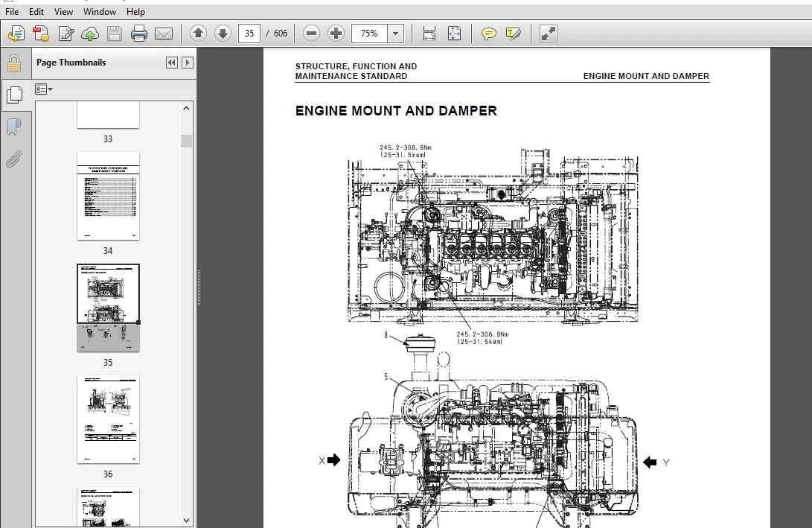The height and width of the screenshot is (528, 812).
Task: Collapse the thumbnails panel with double-arrow button
Action: pyautogui.click(x=172, y=63)
